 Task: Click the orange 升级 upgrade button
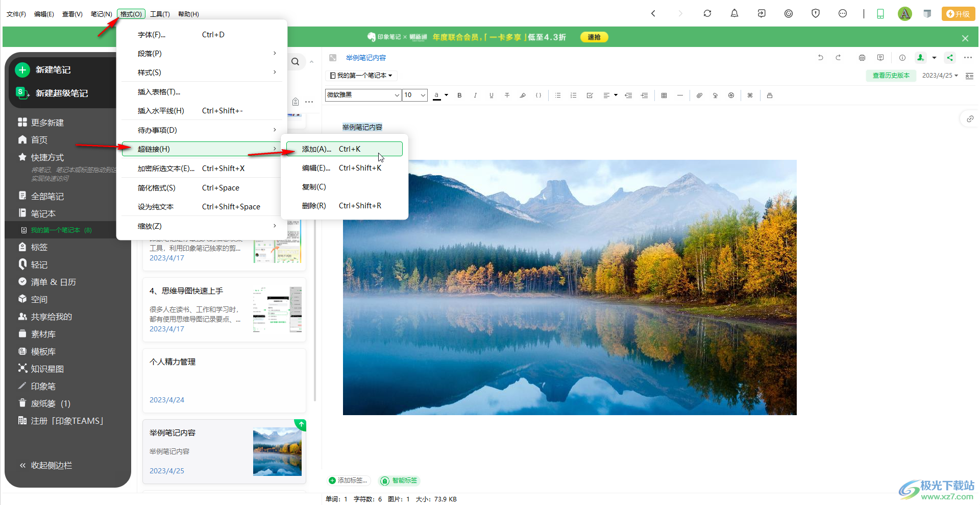958,14
